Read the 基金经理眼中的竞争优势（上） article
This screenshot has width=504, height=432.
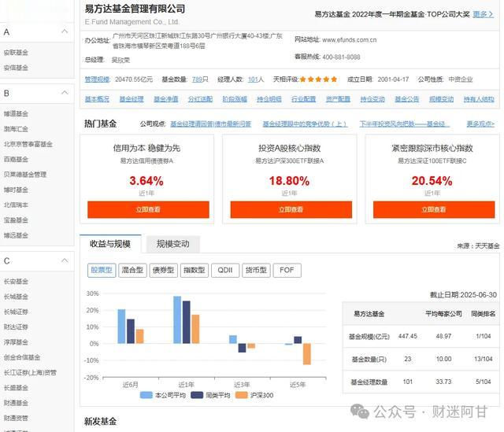305,124
